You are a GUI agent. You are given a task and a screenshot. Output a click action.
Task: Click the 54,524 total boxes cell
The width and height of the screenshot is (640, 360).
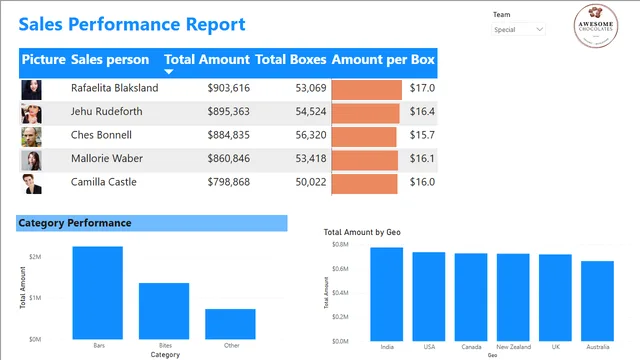(311, 111)
